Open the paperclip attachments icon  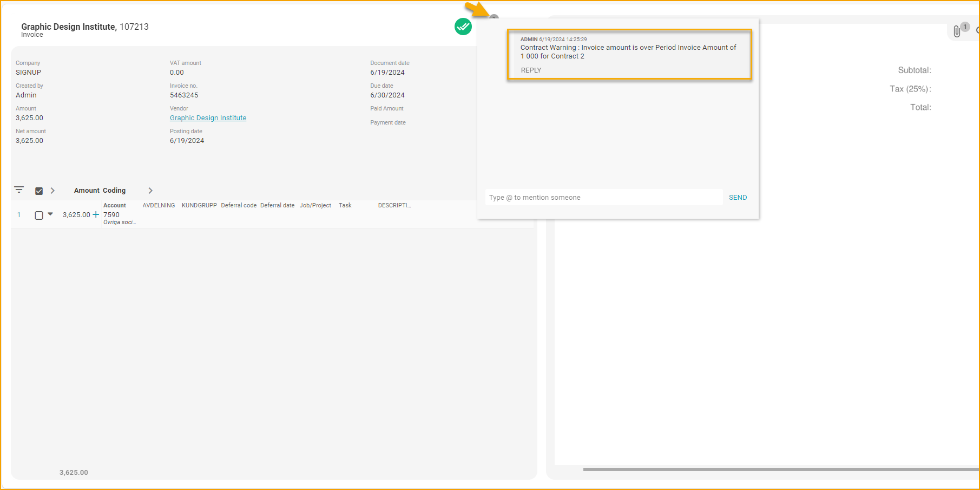point(957,31)
